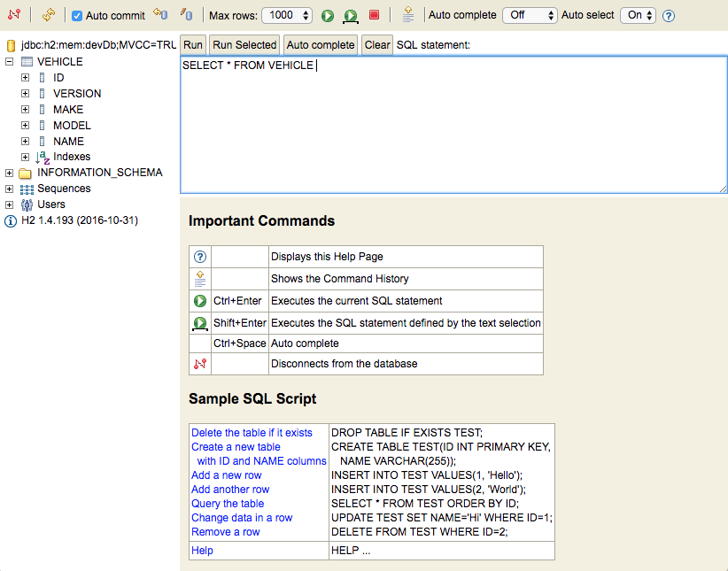Click the 'Add another row' link

(230, 490)
